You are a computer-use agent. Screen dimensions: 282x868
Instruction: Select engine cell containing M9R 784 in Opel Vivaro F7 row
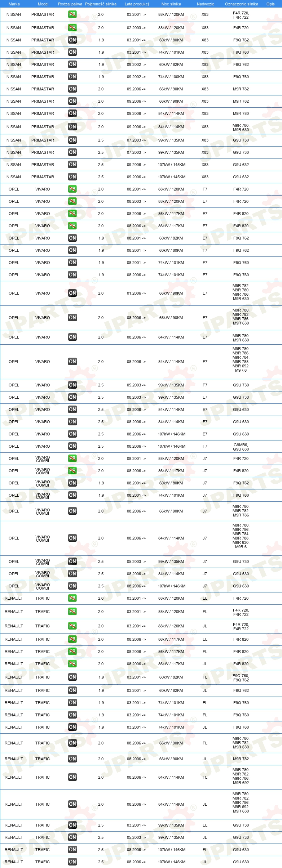tap(241, 359)
